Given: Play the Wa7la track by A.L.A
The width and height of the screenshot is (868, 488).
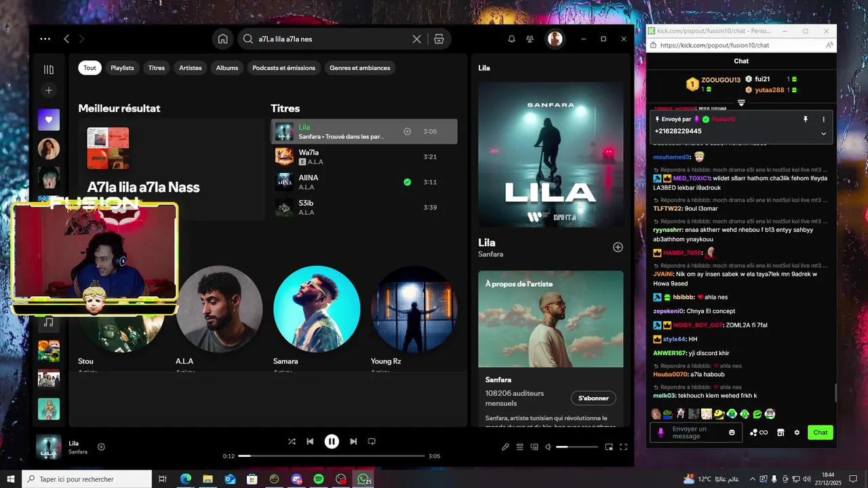Looking at the screenshot, I should click(x=364, y=157).
